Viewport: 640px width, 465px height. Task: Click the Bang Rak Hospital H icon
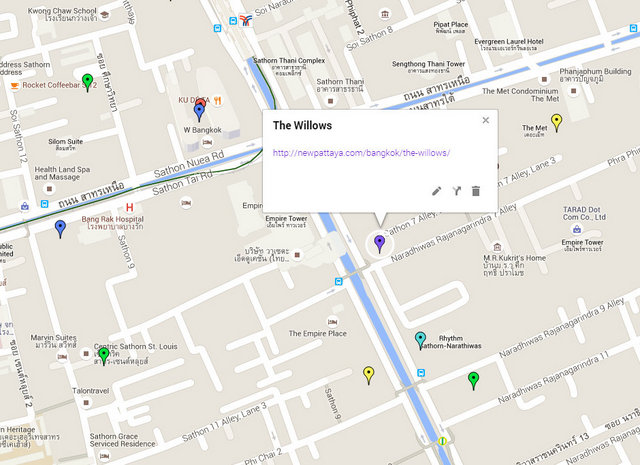point(130,207)
